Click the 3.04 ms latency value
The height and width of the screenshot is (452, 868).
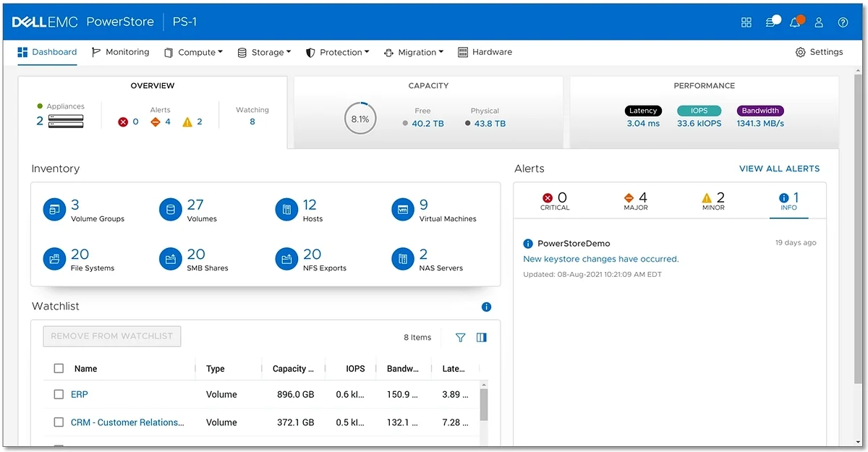pos(643,124)
